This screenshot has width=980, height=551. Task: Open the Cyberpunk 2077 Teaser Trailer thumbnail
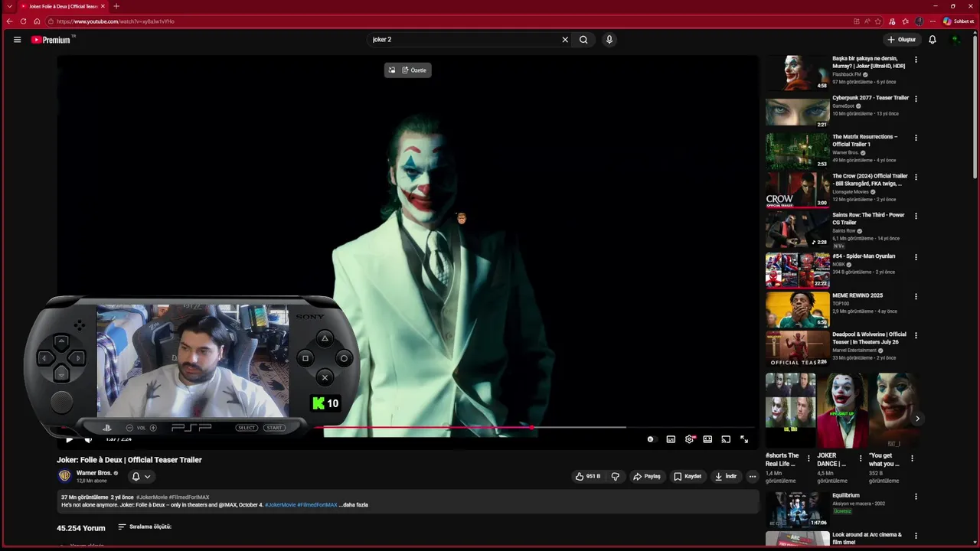[797, 112]
